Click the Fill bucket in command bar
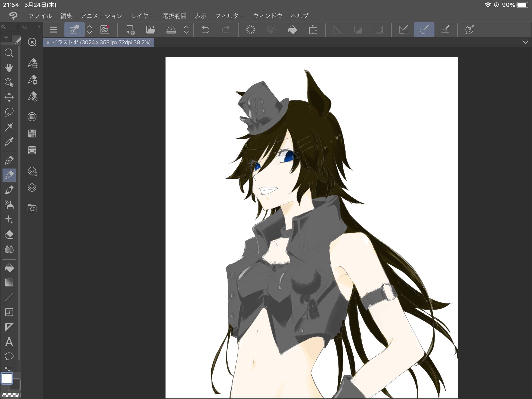This screenshot has height=399, width=532. pyautogui.click(x=292, y=30)
